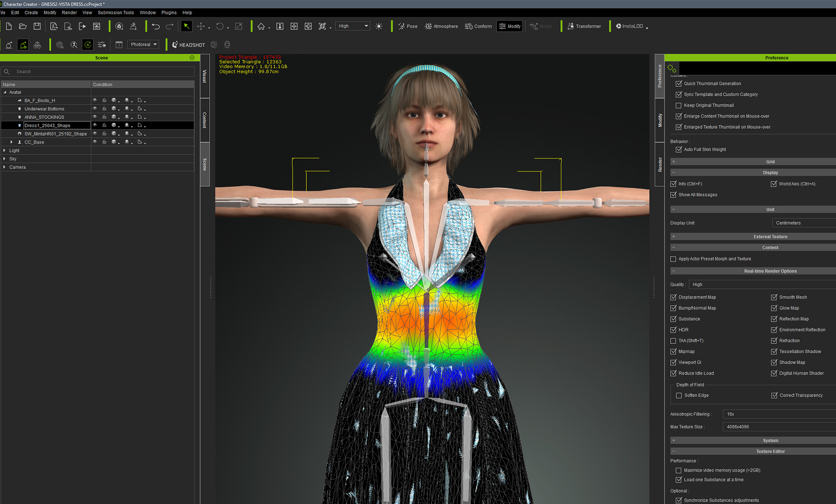Click the head icon next to Headshot
Screen dimensions: 836x504
(x=227, y=45)
